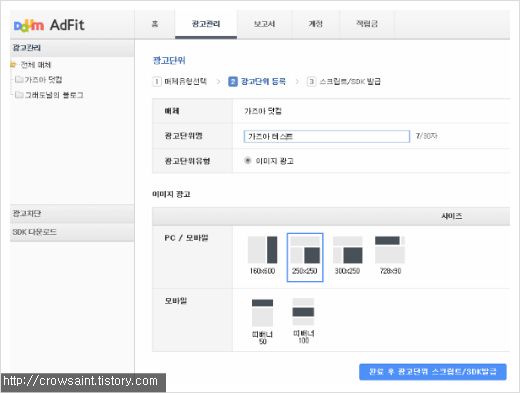Open the blog media item in sidebar

(x=54, y=95)
